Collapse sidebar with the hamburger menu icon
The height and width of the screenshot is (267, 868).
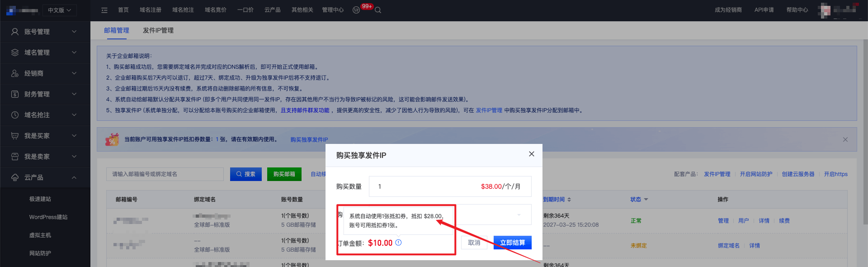point(104,10)
